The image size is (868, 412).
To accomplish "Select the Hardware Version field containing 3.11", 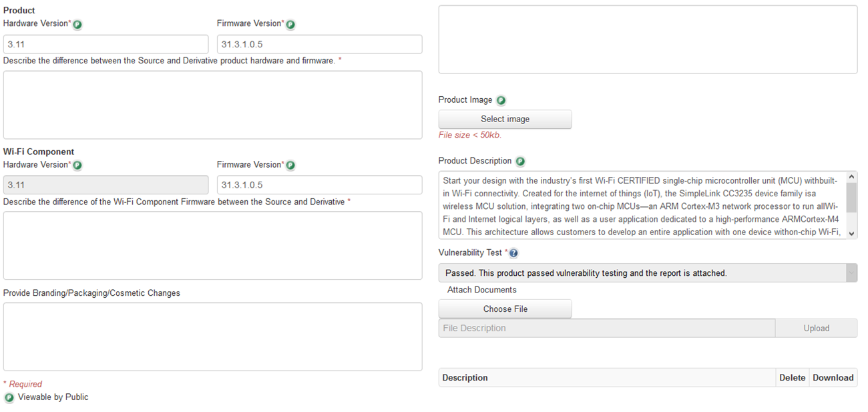I will click(105, 44).
